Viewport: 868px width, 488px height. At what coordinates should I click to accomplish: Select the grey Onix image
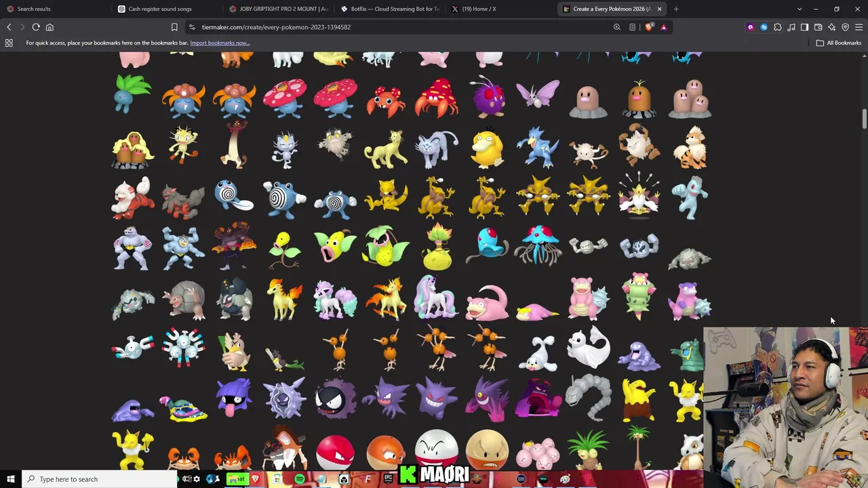click(x=589, y=397)
